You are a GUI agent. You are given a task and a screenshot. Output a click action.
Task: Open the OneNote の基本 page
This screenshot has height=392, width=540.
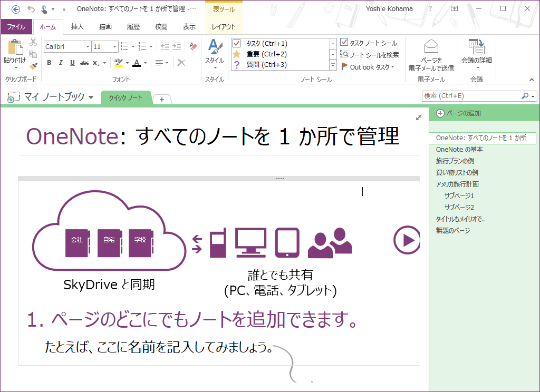[x=459, y=149]
